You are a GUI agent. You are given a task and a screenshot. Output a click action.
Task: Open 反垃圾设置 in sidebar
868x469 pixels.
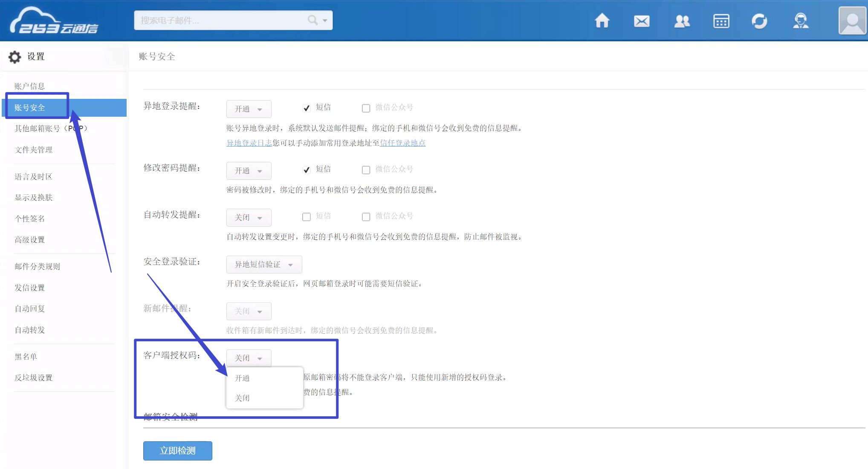coord(33,378)
